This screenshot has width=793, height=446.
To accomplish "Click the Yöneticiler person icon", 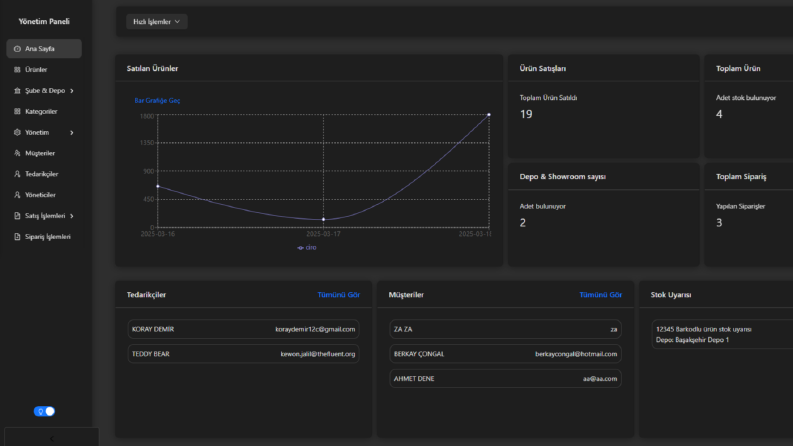I will [x=17, y=195].
